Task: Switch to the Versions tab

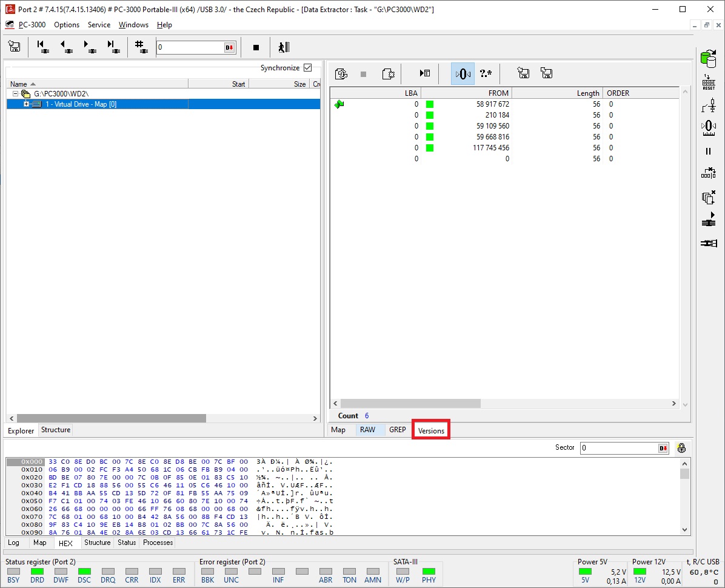Action: coord(431,430)
